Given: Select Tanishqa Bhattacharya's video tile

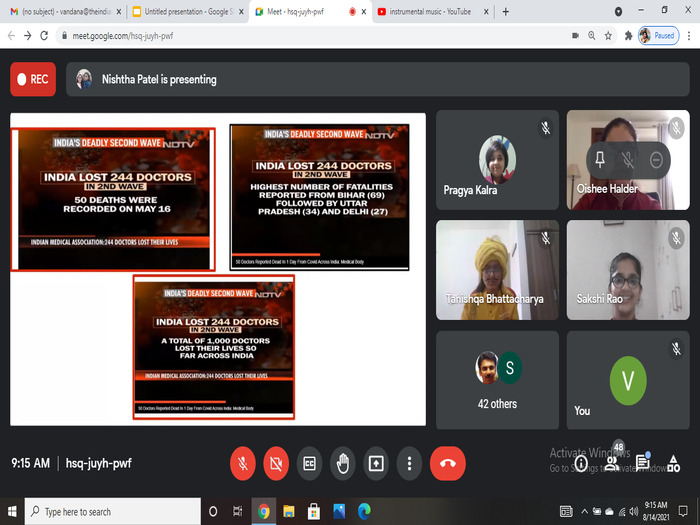Looking at the screenshot, I should 497,270.
